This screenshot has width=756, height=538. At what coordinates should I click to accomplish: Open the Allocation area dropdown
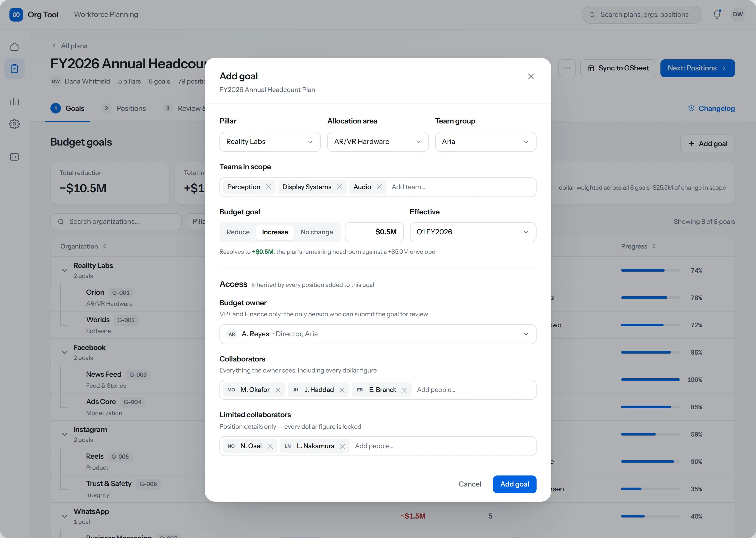click(378, 142)
